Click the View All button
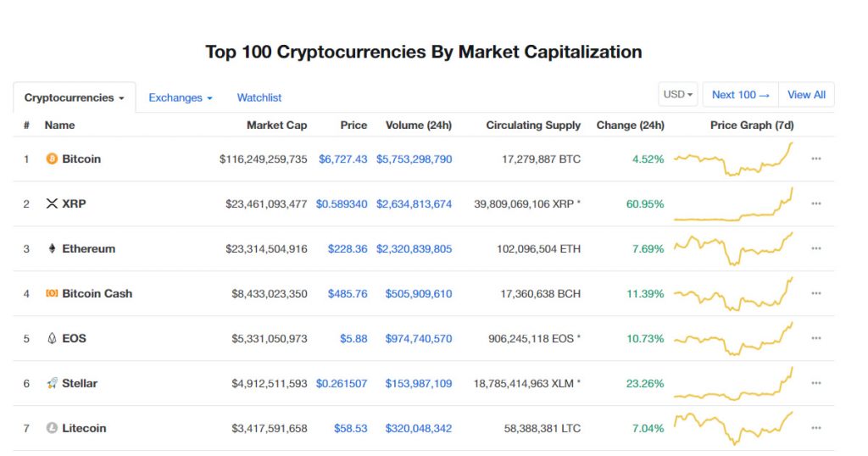This screenshot has width=868, height=456. pyautogui.click(x=806, y=95)
